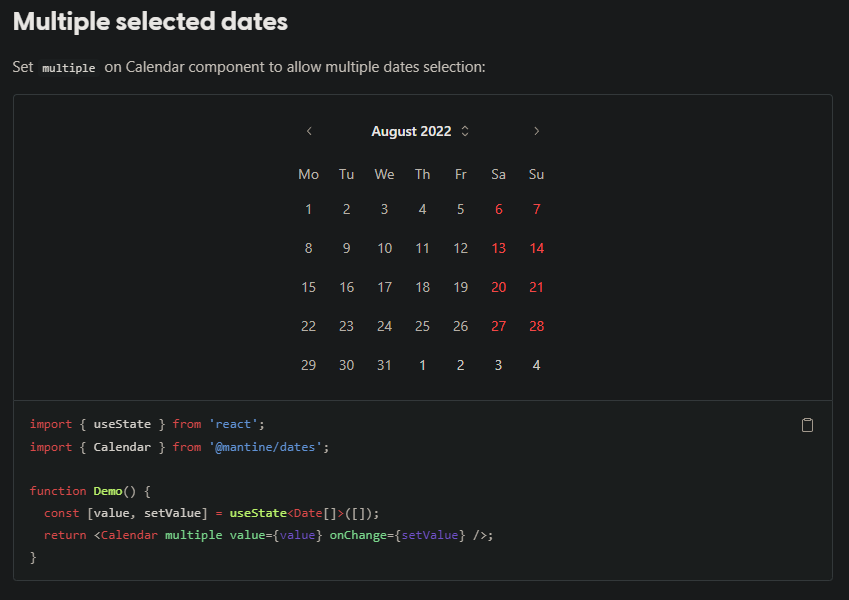
Task: Select September 2 in the last row
Action: 460,365
